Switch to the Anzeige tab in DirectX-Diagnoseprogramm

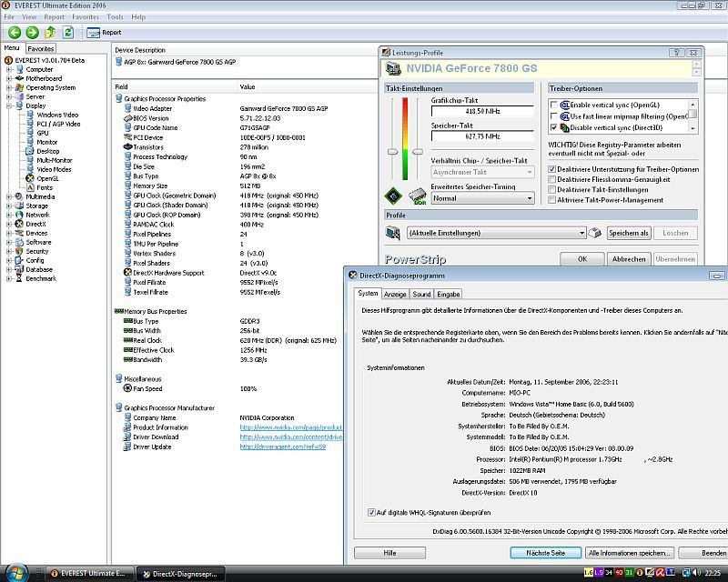395,295
